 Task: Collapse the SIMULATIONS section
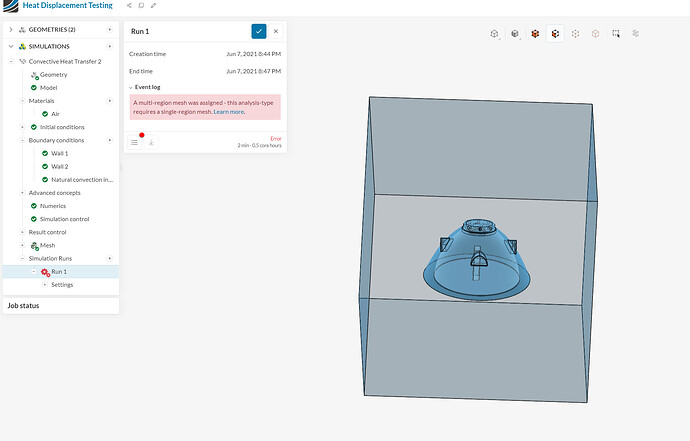[x=11, y=46]
